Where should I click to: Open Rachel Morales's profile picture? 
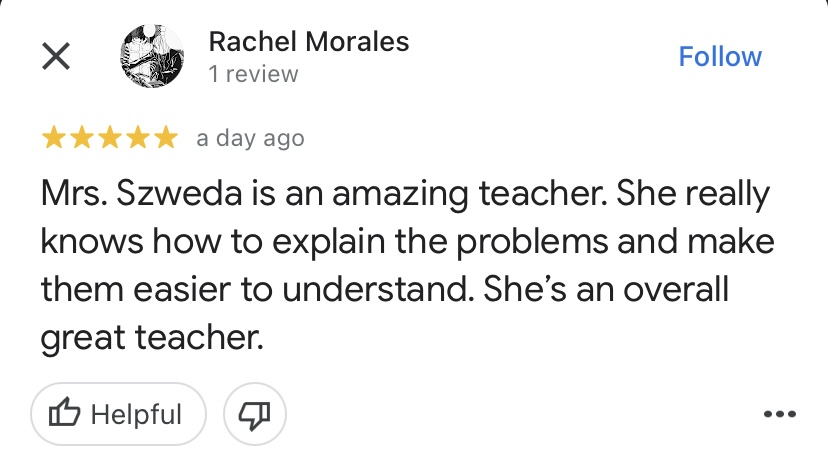(x=152, y=56)
